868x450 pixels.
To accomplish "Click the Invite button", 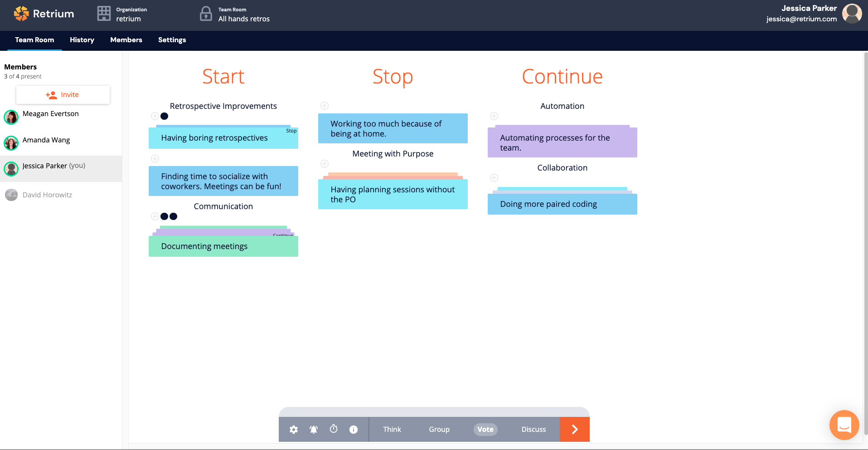I will click(63, 95).
